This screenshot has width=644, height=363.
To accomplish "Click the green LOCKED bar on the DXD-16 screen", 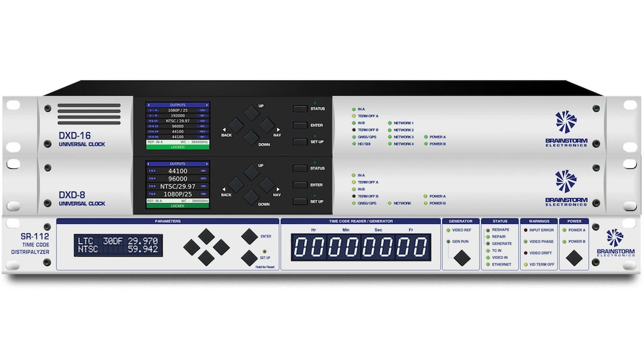I will [178, 147].
